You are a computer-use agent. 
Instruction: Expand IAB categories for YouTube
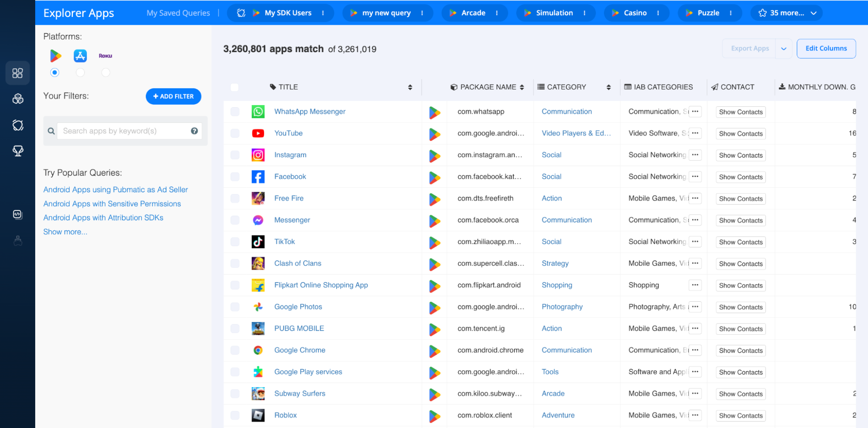click(x=695, y=133)
